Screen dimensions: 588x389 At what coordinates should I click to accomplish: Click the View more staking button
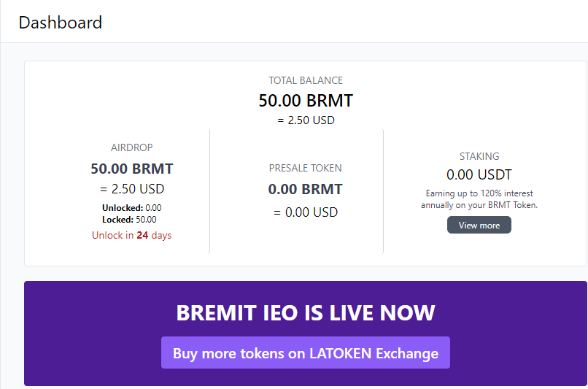click(x=479, y=226)
